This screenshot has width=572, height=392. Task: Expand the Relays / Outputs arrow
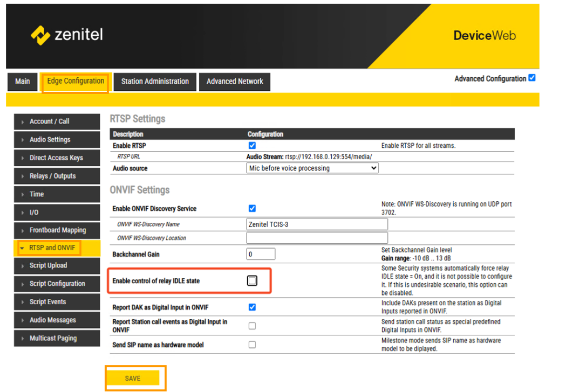[x=23, y=177]
